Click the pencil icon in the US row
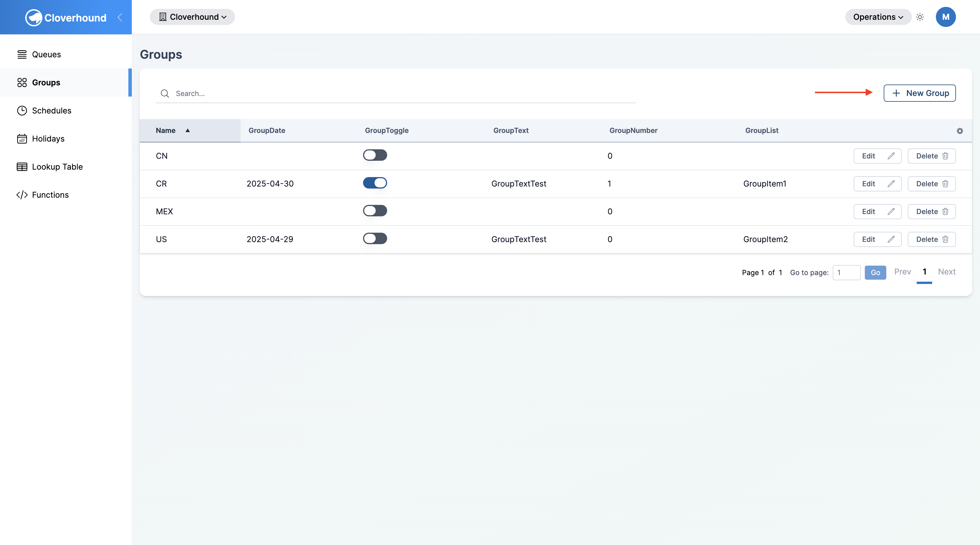Image resolution: width=980 pixels, height=545 pixels. click(891, 239)
